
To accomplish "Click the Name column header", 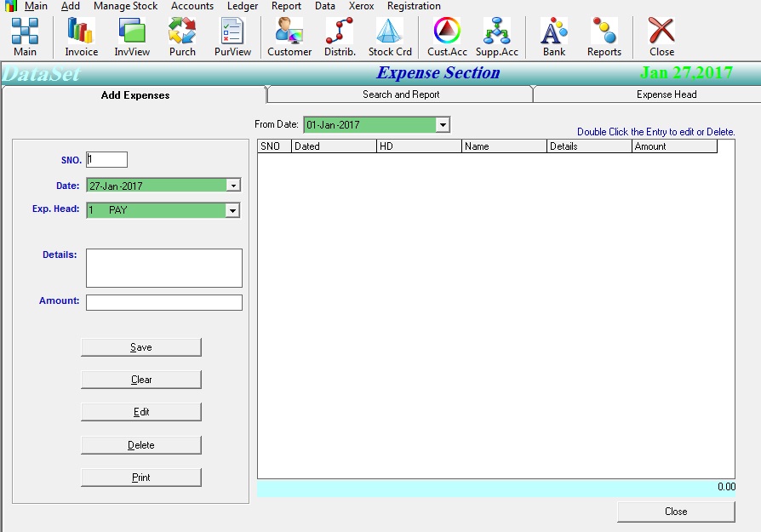I will [x=504, y=146].
